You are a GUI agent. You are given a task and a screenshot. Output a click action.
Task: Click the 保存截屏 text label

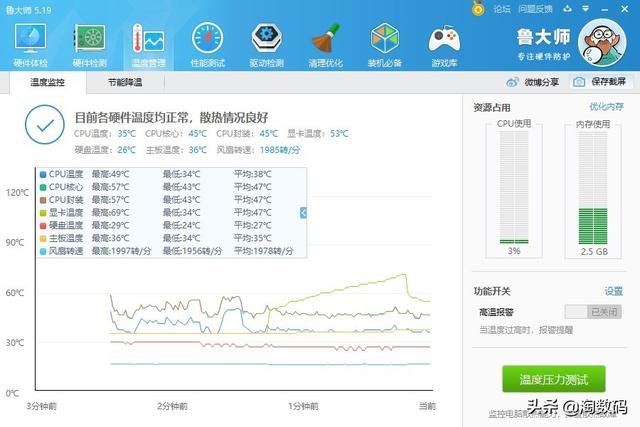tap(609, 82)
